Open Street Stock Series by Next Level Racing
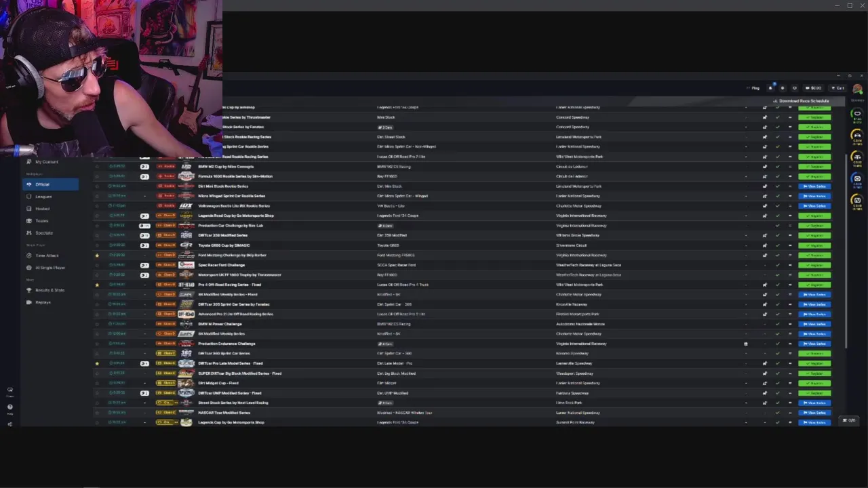This screenshot has height=488, width=868. (x=233, y=403)
